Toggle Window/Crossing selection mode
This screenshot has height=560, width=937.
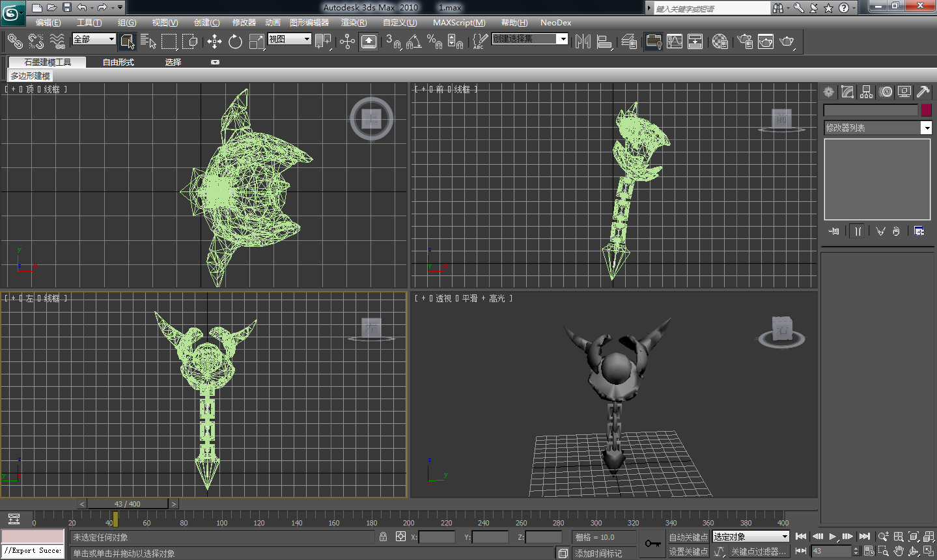(190, 41)
